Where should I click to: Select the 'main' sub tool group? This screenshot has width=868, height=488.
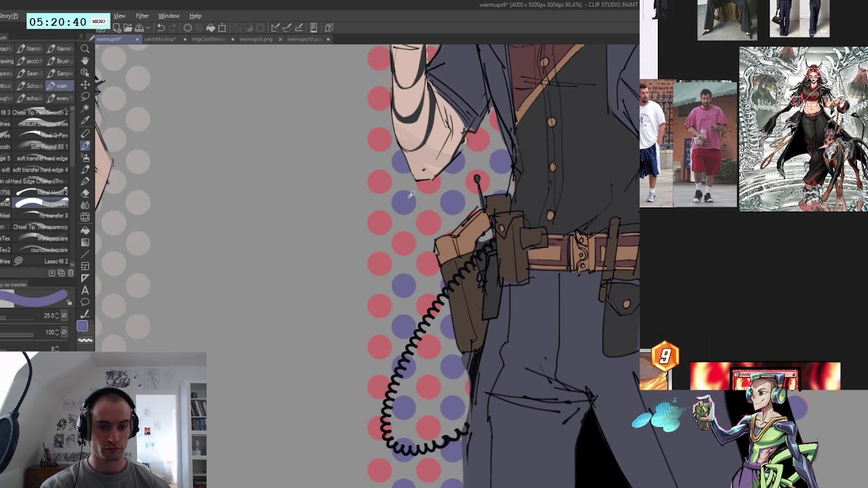(x=61, y=85)
